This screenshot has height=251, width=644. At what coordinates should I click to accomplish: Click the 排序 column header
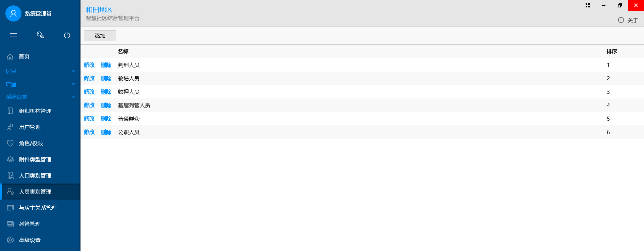pos(611,51)
